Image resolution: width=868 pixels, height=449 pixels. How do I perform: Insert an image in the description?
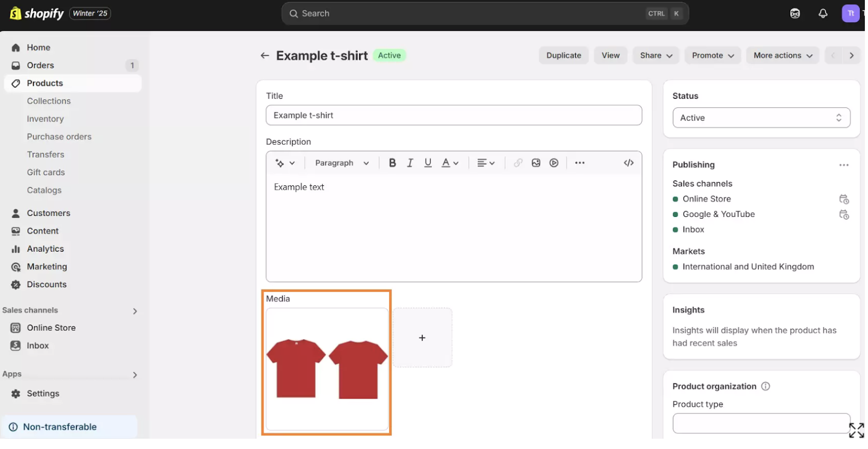536,163
